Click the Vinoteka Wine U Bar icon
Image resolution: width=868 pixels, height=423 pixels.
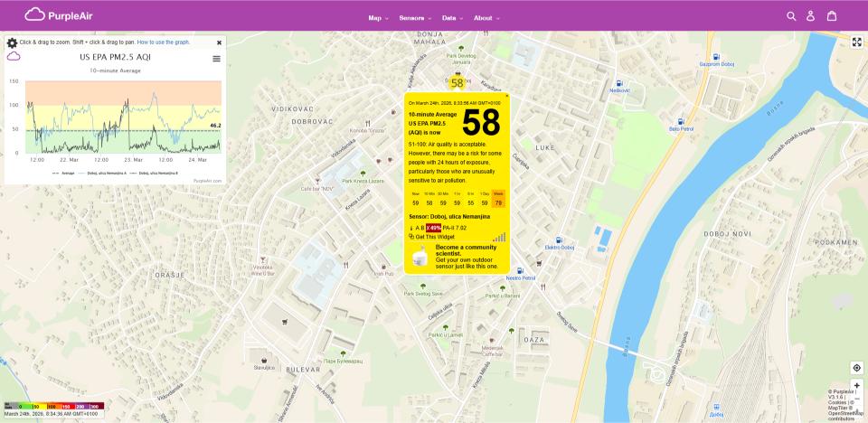pyautogui.click(x=262, y=259)
